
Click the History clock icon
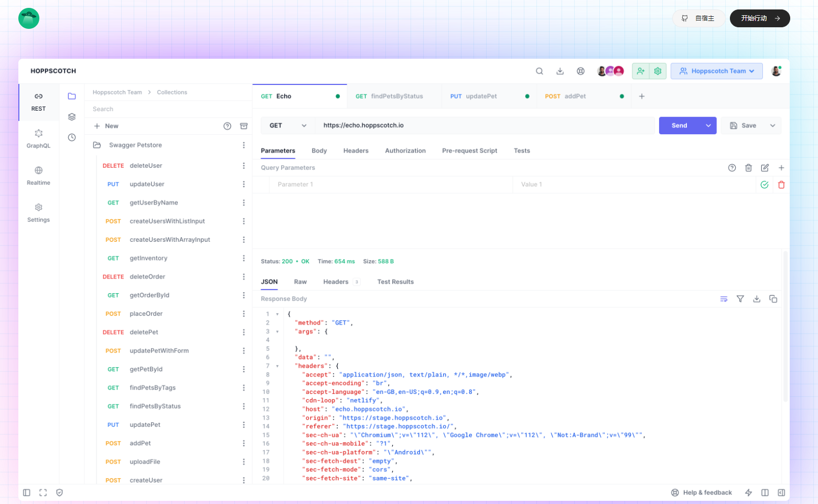72,137
